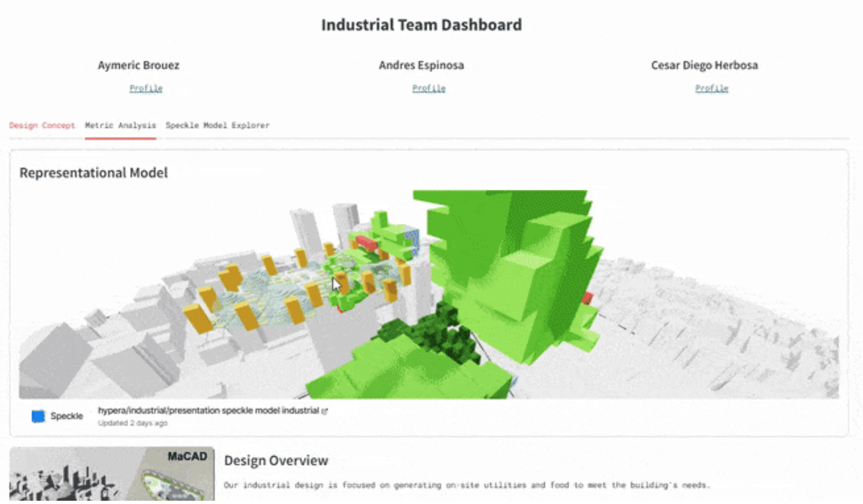Click external link icon after model path
Screen dimensions: 863x504
coord(325,411)
